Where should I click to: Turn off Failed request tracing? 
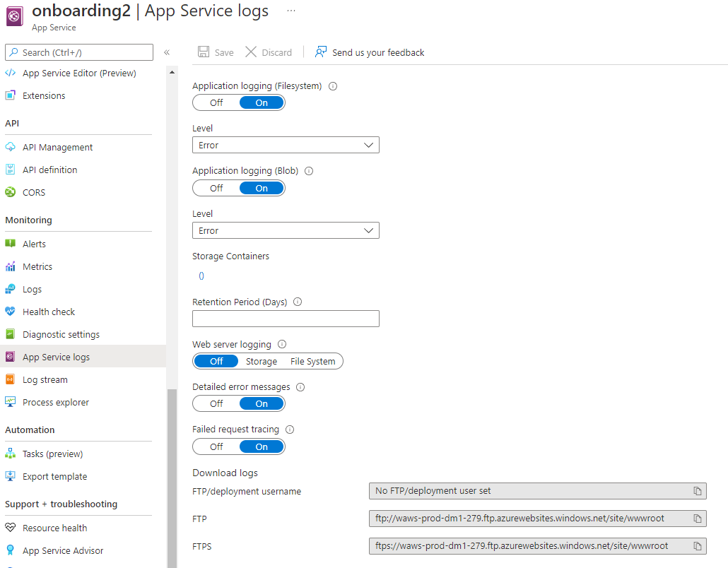click(216, 446)
